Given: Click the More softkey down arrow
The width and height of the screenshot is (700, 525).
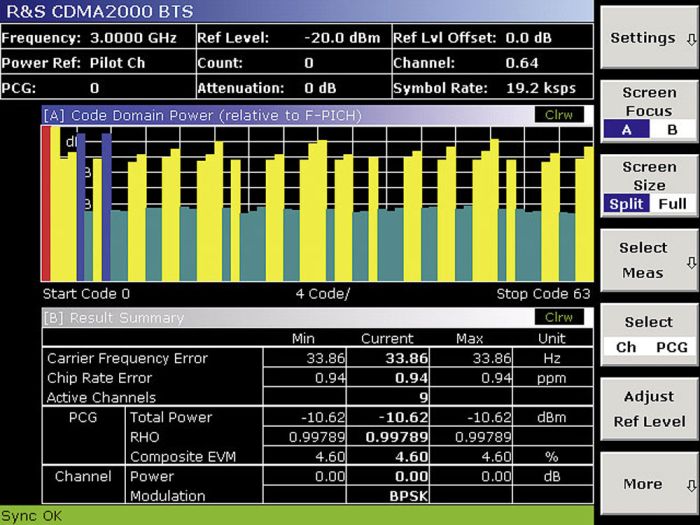Looking at the screenshot, I should tap(691, 486).
